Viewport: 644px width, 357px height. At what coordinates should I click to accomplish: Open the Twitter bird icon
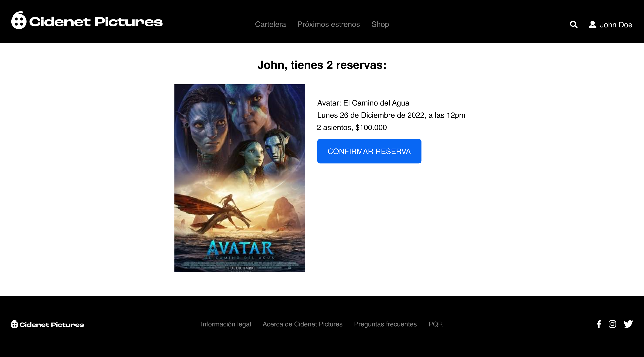tap(628, 324)
